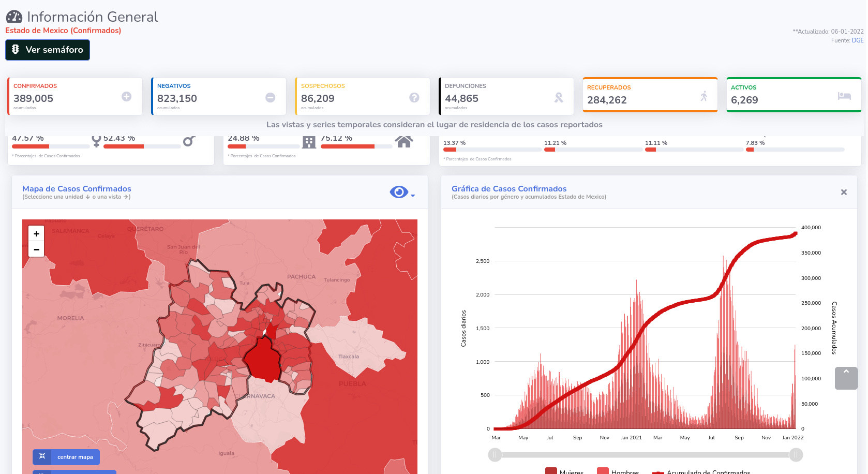Viewport: 868px width, 474px height.
Task: Select the Confirmados 389,005 card
Action: (x=75, y=96)
